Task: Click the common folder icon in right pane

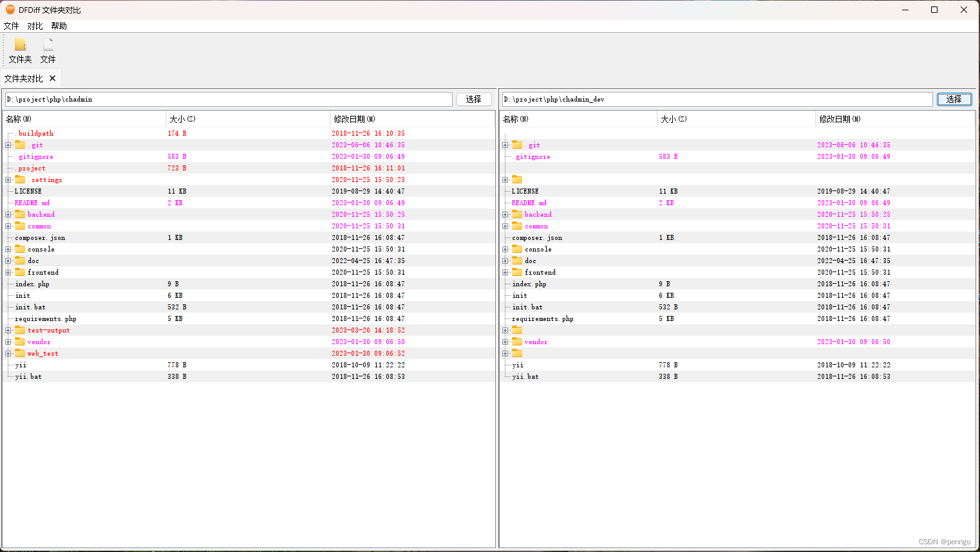Action: 517,226
